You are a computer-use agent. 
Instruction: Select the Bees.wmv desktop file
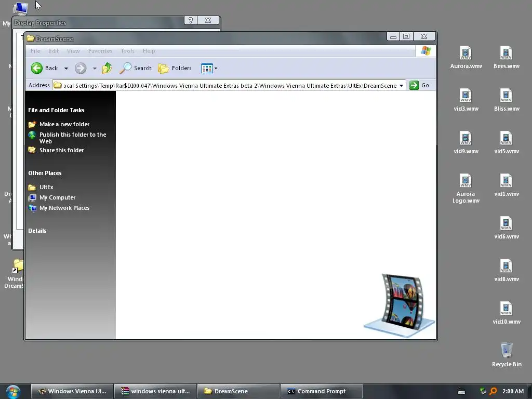[x=506, y=57]
